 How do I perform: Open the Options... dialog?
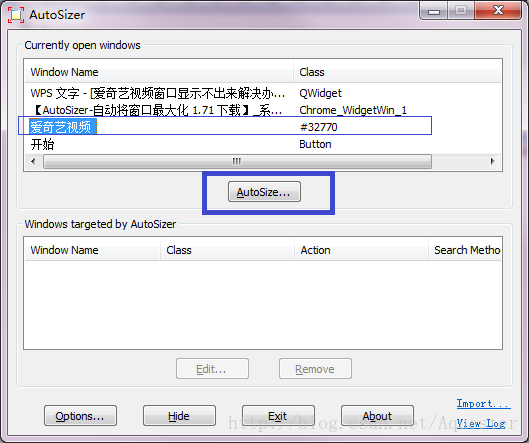click(x=80, y=416)
